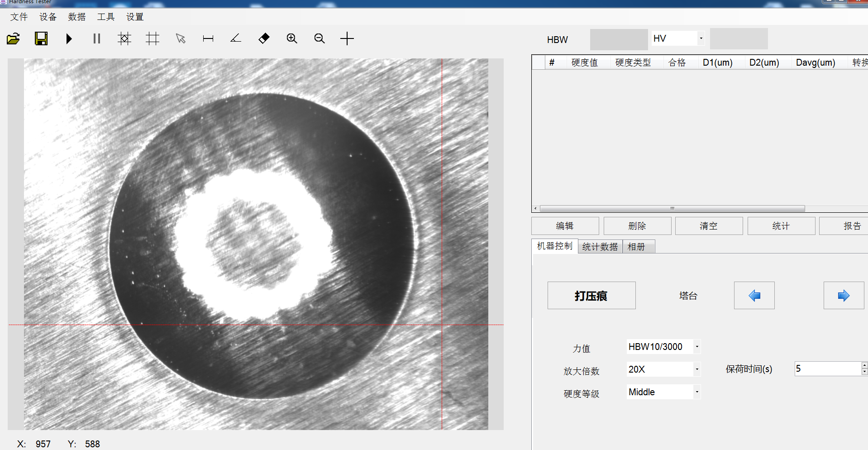The height and width of the screenshot is (450, 868).
Task: Start live capture with play icon
Action: coord(69,39)
